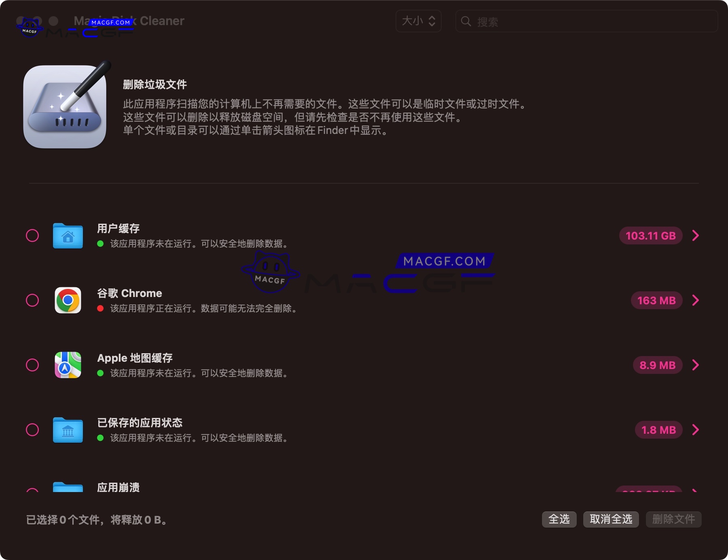Open 谷歌 Chrome cache details arrow
This screenshot has width=728, height=560.
pyautogui.click(x=696, y=300)
